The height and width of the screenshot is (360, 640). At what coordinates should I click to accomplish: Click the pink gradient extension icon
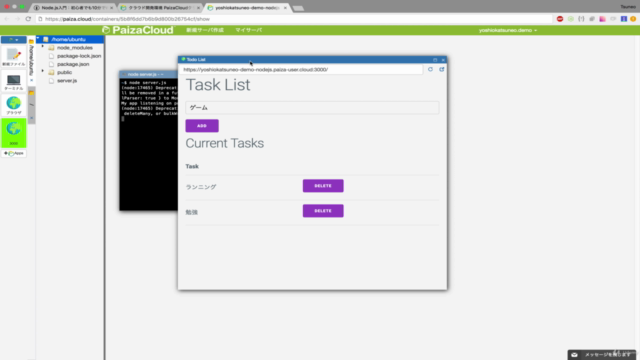(602, 19)
